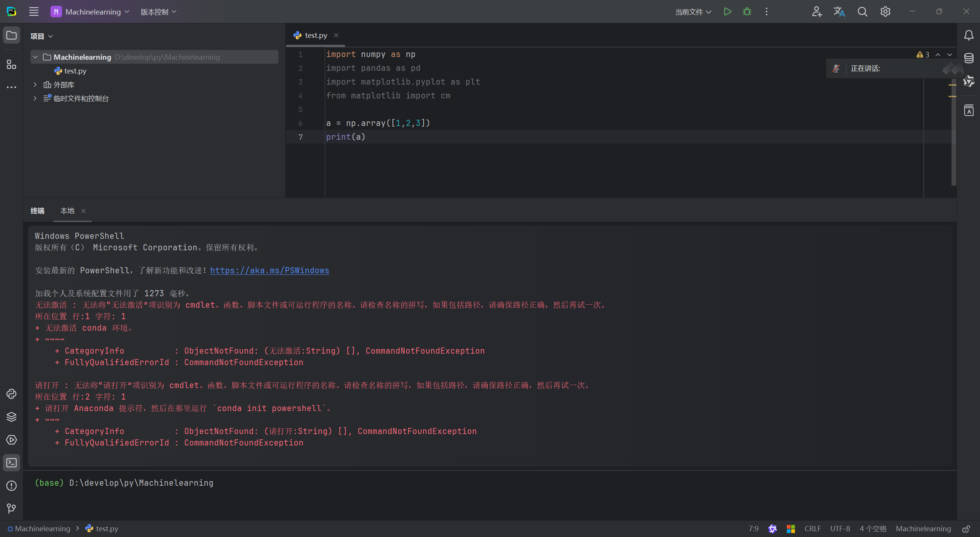Open the Problems tool window icon
Screen dimensions: 980x537
(x=11, y=486)
